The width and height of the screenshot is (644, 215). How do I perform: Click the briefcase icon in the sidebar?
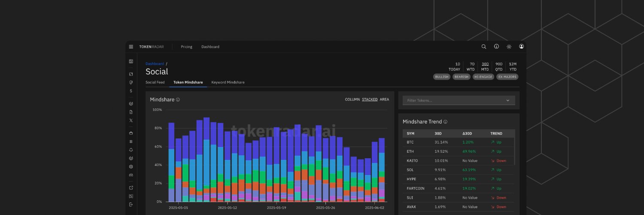point(131,133)
